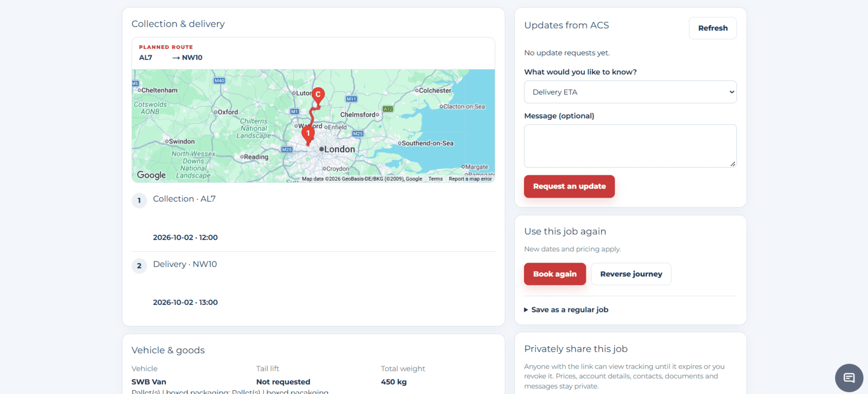868x394 pixels.
Task: Click the 'Book again' button
Action: (555, 274)
